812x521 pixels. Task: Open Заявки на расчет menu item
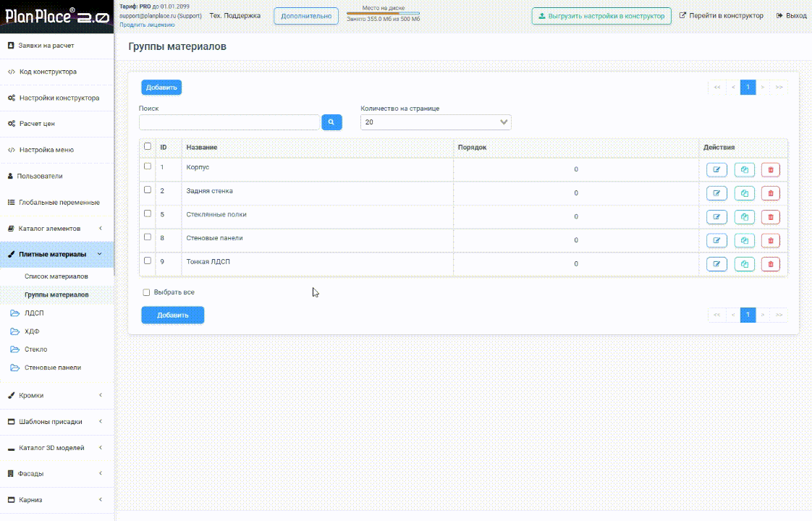(56, 46)
